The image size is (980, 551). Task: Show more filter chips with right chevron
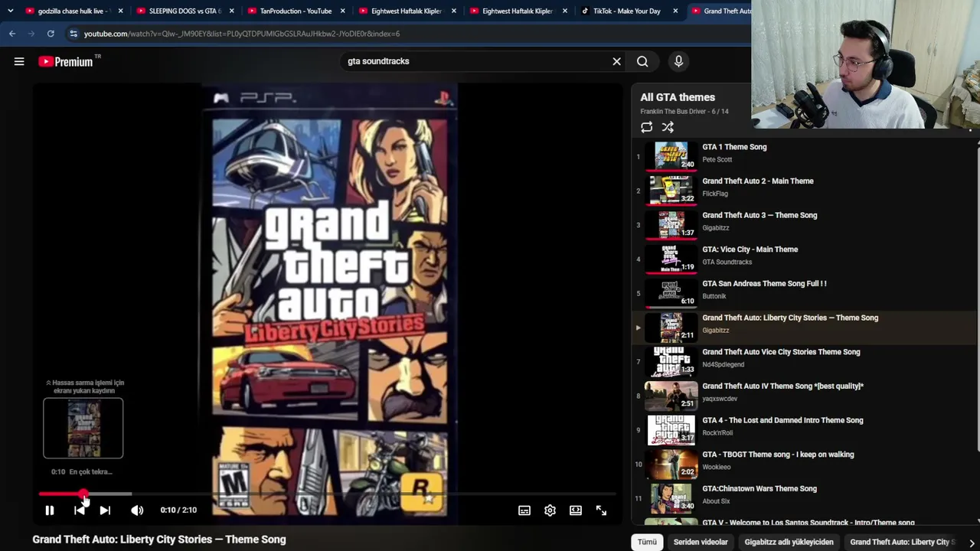click(x=972, y=542)
